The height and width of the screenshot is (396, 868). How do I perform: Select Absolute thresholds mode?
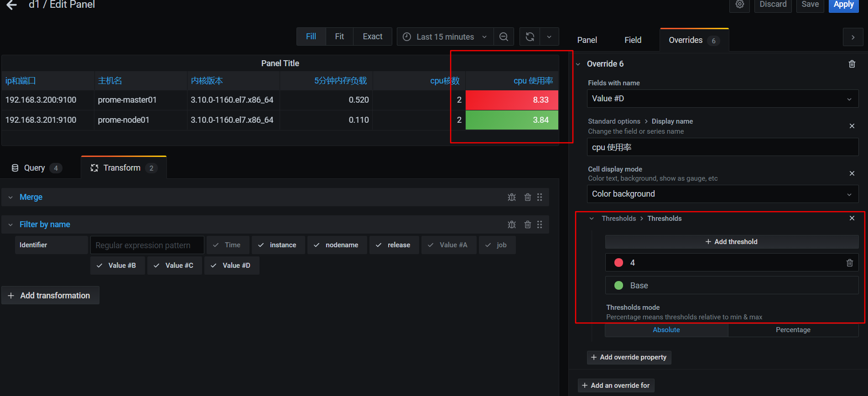coord(666,330)
